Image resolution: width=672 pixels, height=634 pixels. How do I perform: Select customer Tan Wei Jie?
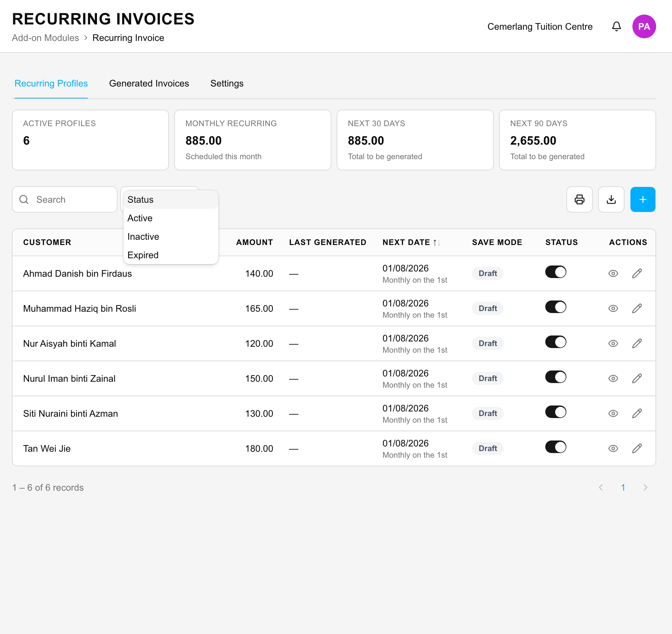(47, 448)
